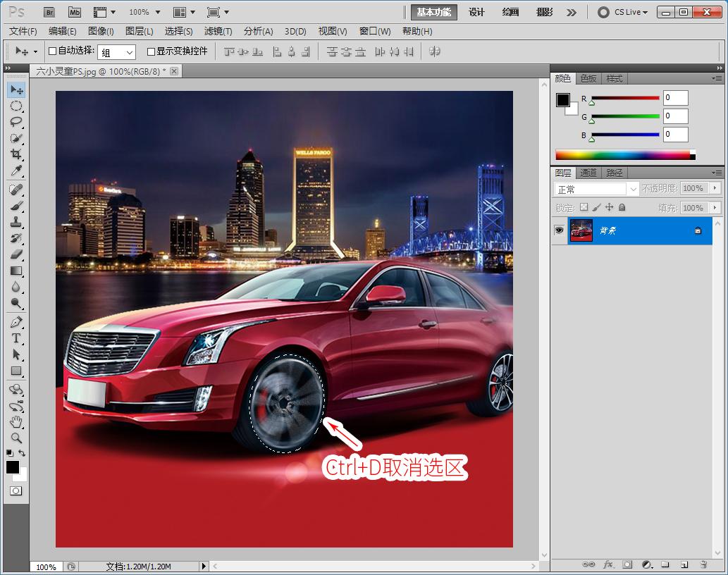Viewport: 728px width, 575px height.
Task: Select the Horizontal Type tool
Action: pyautogui.click(x=16, y=338)
